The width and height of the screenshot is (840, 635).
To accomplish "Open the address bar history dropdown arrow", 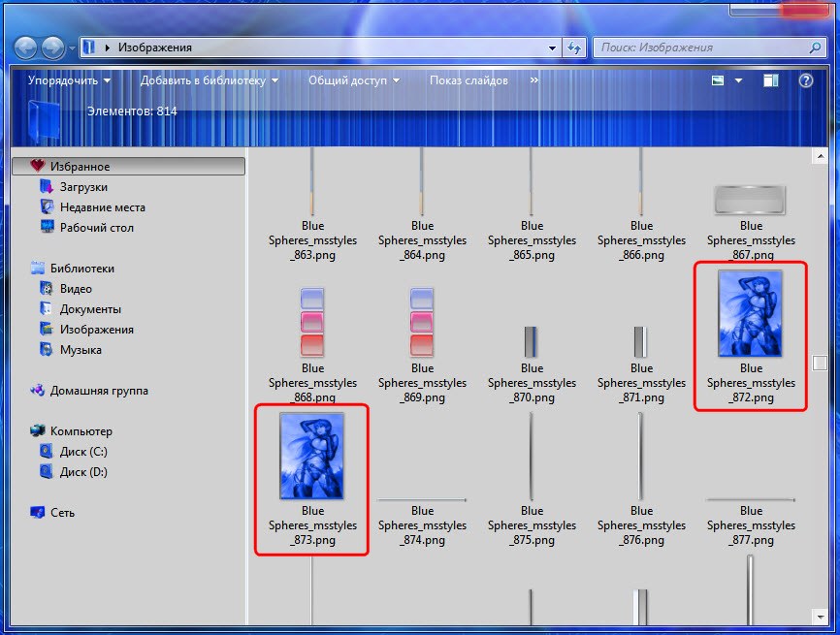I will point(552,48).
